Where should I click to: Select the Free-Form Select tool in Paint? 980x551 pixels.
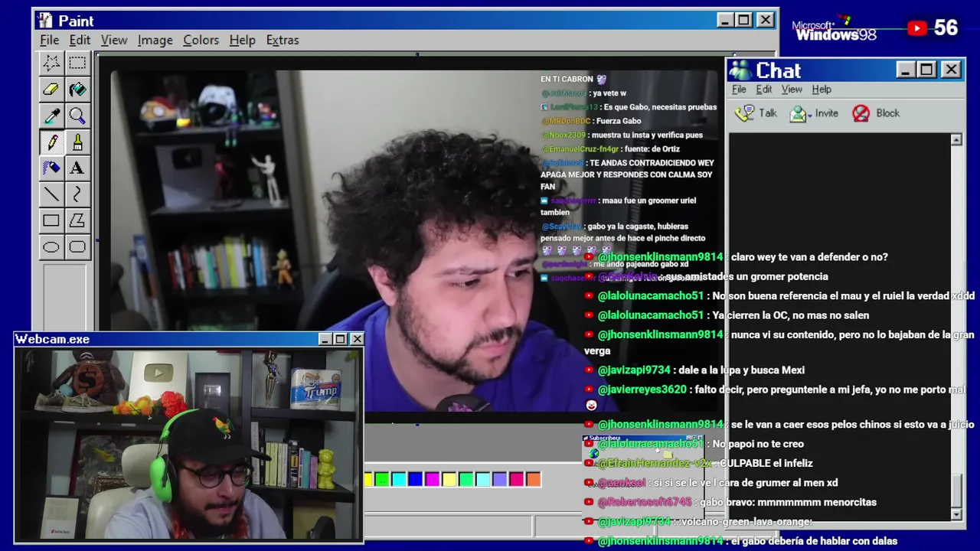tap(51, 63)
